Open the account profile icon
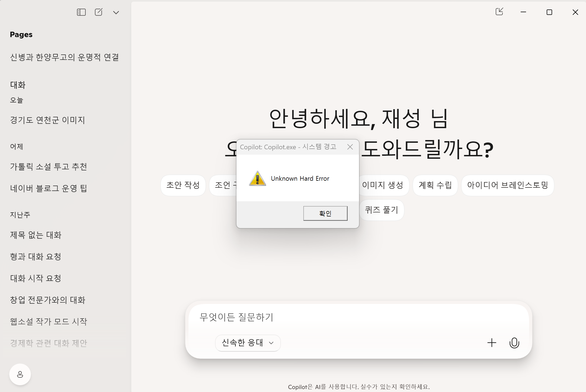586x392 pixels. click(20, 374)
